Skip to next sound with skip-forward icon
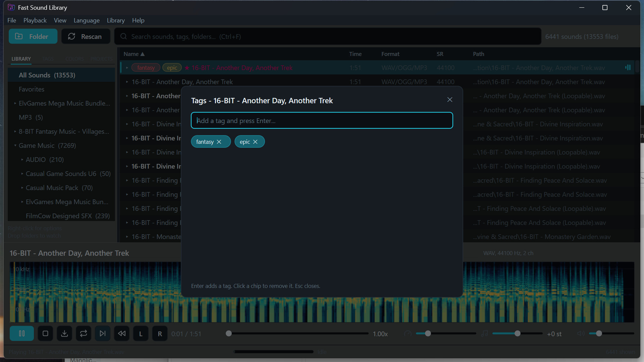Screen dimensions: 644x362 [x=103, y=334]
